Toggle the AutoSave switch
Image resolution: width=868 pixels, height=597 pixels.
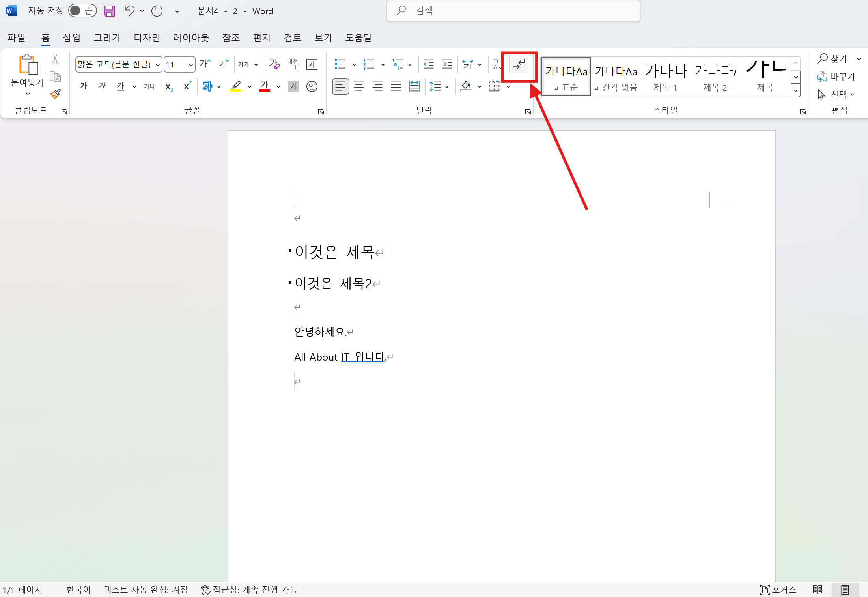82,11
